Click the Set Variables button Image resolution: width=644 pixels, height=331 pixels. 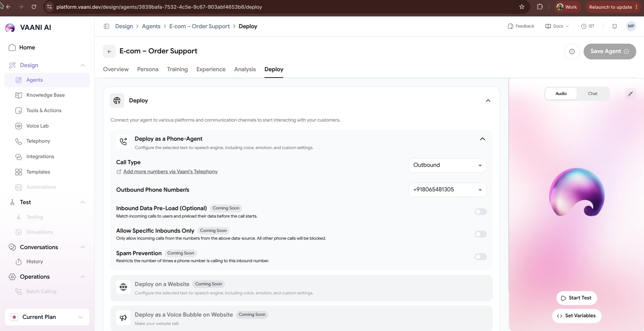pos(577,316)
